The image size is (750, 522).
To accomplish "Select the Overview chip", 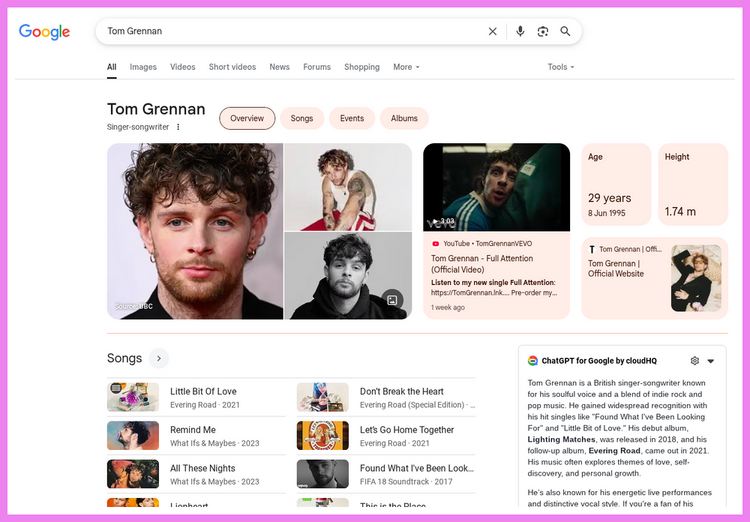I will point(247,118).
